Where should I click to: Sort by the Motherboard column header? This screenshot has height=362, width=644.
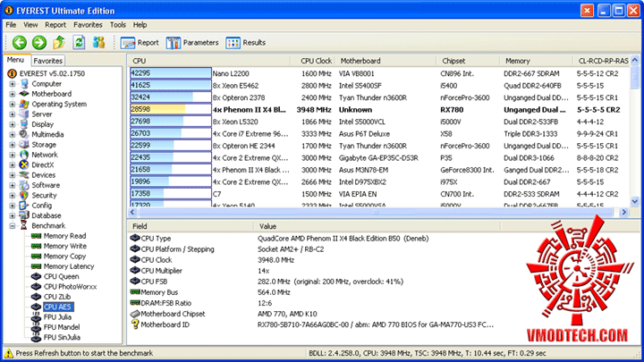pos(386,61)
